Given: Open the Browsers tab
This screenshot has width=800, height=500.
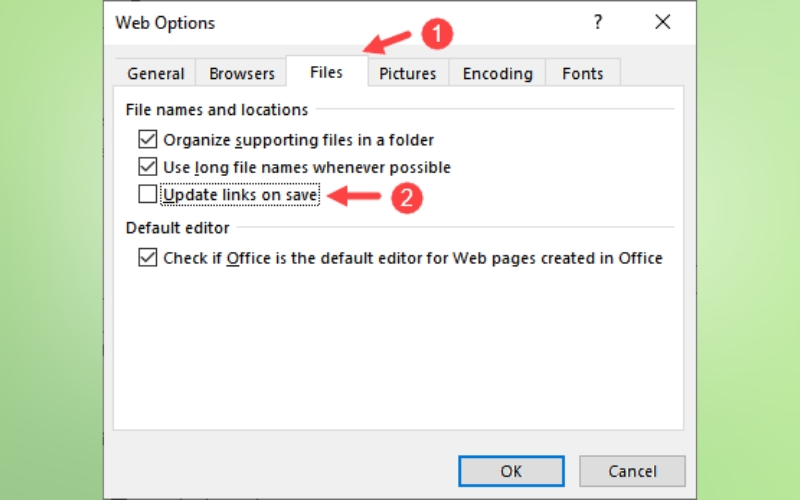Looking at the screenshot, I should 242,74.
